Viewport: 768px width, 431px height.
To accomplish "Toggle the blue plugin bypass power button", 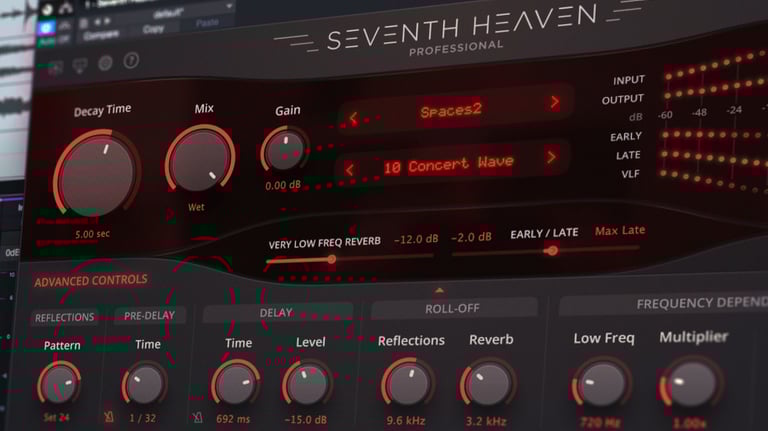I will 47,27.
